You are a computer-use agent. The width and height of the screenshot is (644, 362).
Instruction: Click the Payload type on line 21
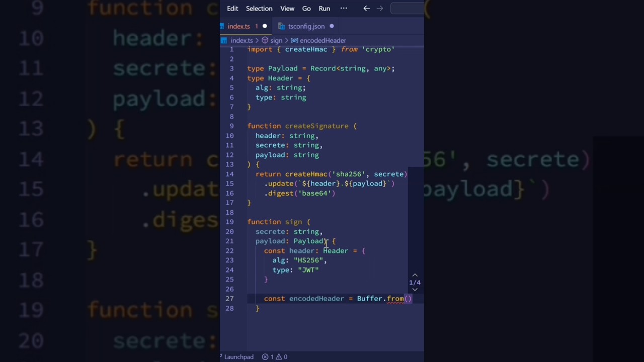tap(308, 241)
